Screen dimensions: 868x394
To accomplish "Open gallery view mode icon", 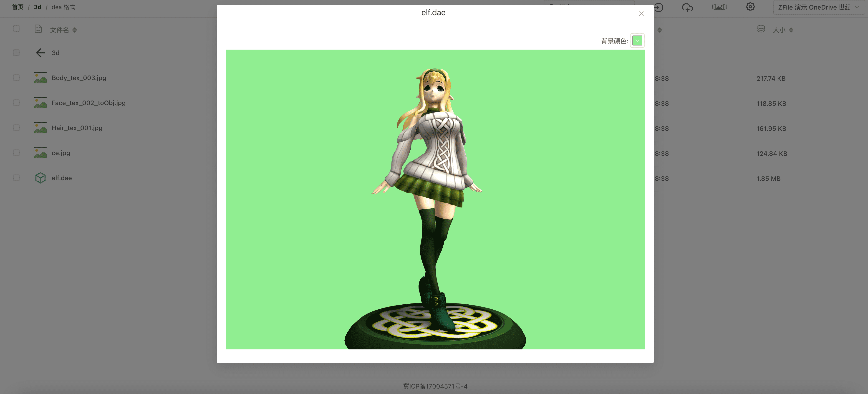I will click(719, 7).
